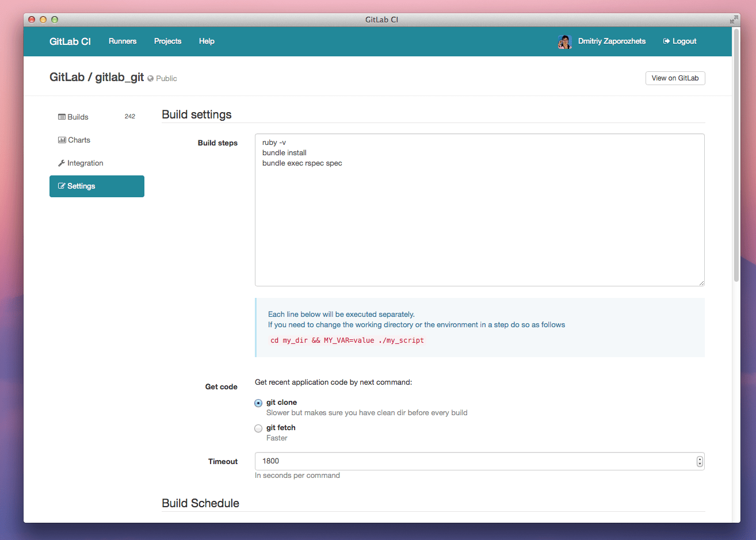Click the fullscreen arrows in title bar
The height and width of the screenshot is (540, 756).
click(734, 20)
